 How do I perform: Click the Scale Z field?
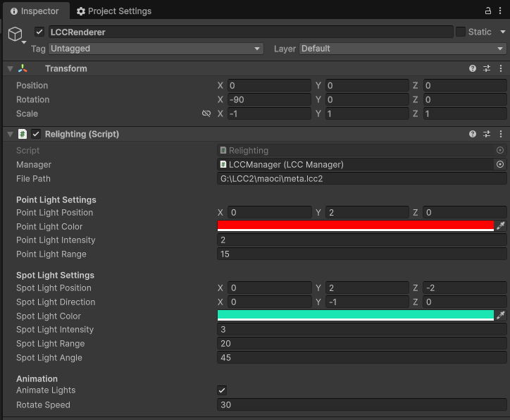(465, 113)
